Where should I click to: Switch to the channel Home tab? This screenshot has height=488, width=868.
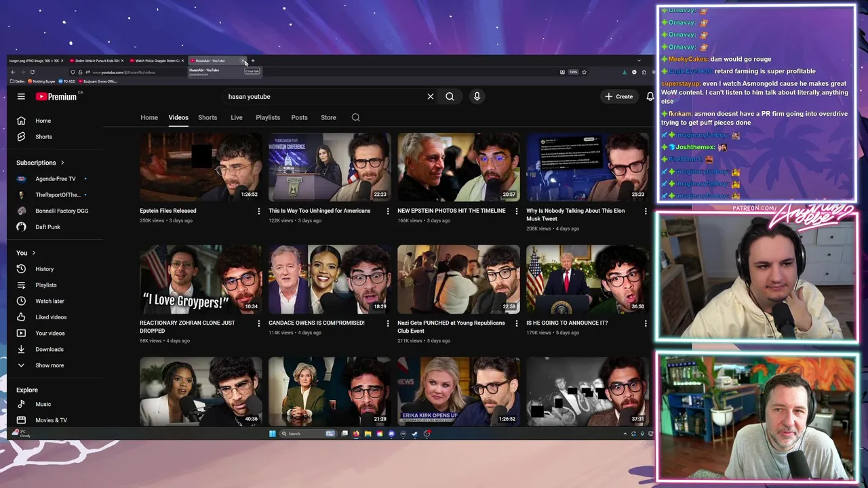pos(149,117)
